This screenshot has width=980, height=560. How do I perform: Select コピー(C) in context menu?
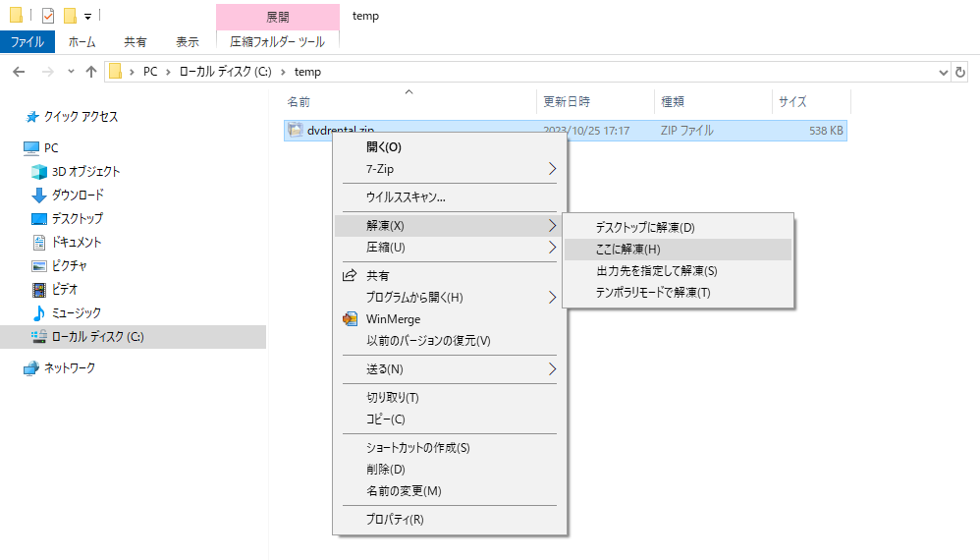point(450,420)
